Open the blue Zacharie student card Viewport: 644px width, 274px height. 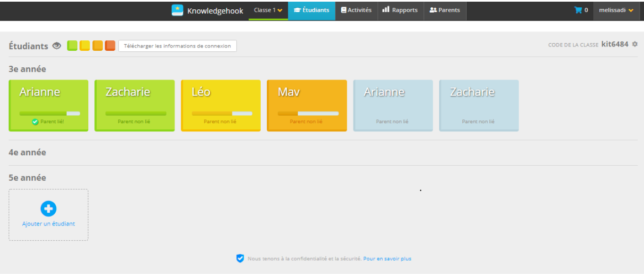(479, 106)
